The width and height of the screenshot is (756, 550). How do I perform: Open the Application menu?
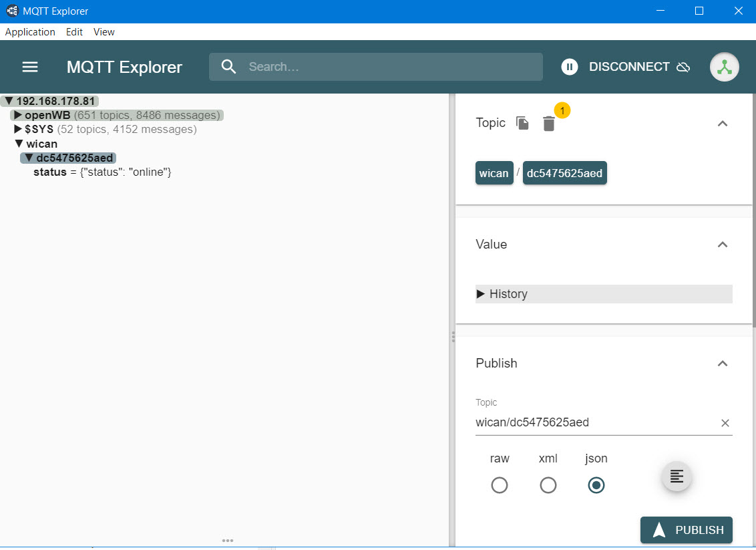click(x=30, y=32)
